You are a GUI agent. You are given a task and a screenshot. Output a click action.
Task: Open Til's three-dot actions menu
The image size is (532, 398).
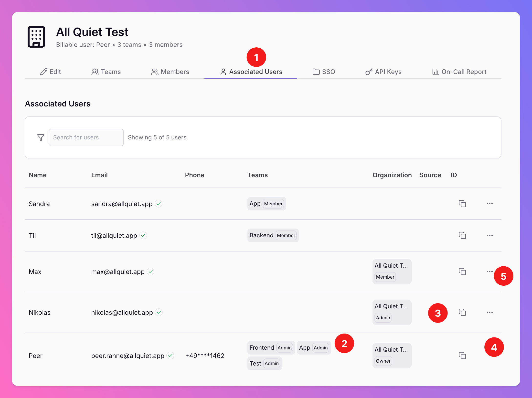pos(489,235)
